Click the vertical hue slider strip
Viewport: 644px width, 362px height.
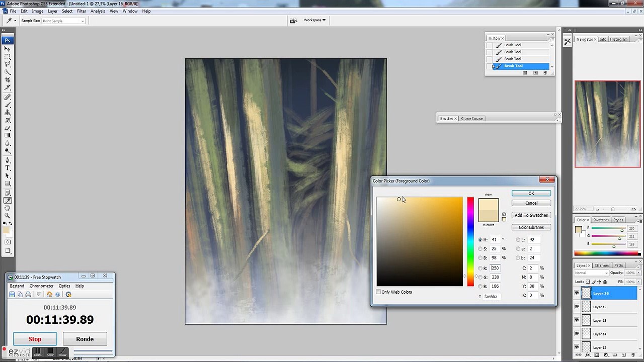[470, 242]
